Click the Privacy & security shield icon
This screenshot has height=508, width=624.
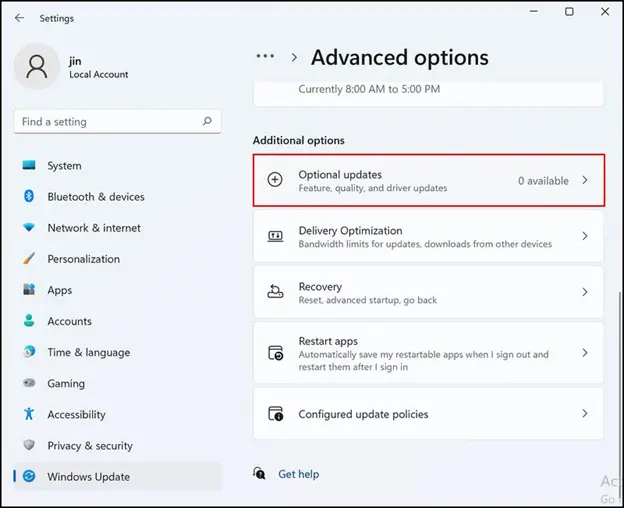[x=29, y=445]
